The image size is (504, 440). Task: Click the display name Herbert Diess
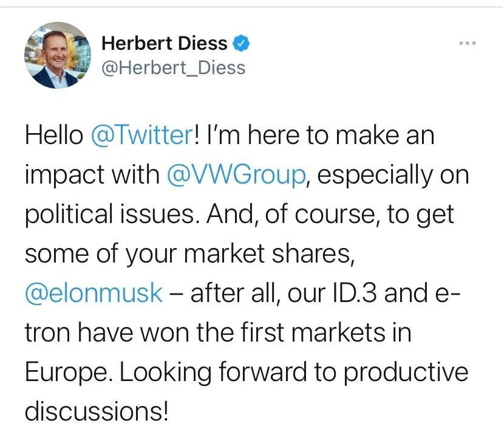point(164,44)
